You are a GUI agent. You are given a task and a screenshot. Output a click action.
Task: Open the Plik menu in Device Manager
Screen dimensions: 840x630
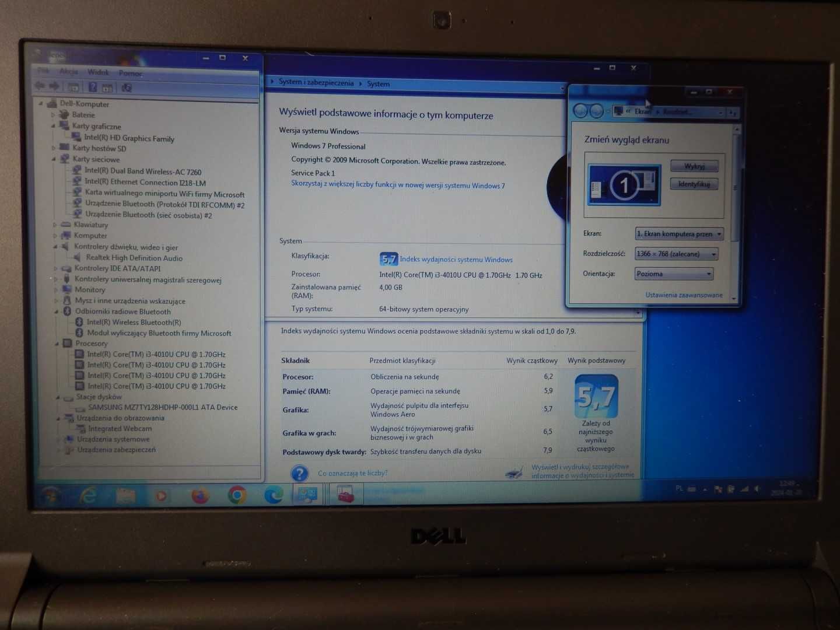click(43, 71)
